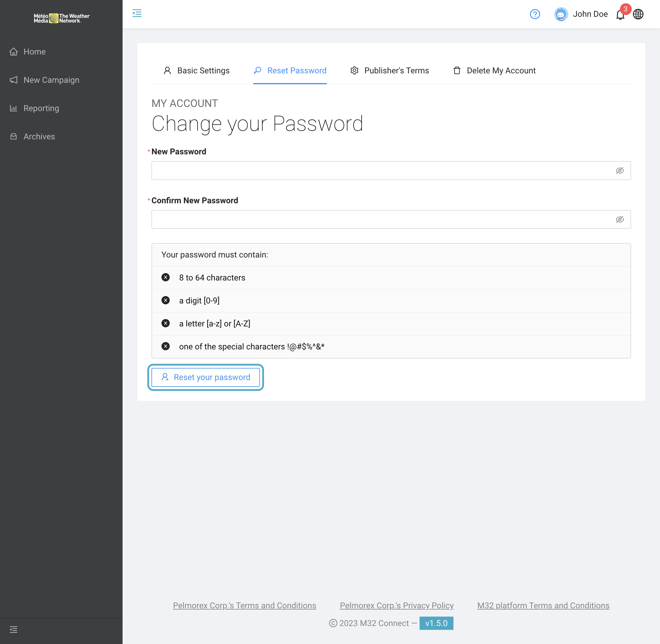This screenshot has height=644, width=660.
Task: Click the John Doe avatar image
Action: [561, 14]
